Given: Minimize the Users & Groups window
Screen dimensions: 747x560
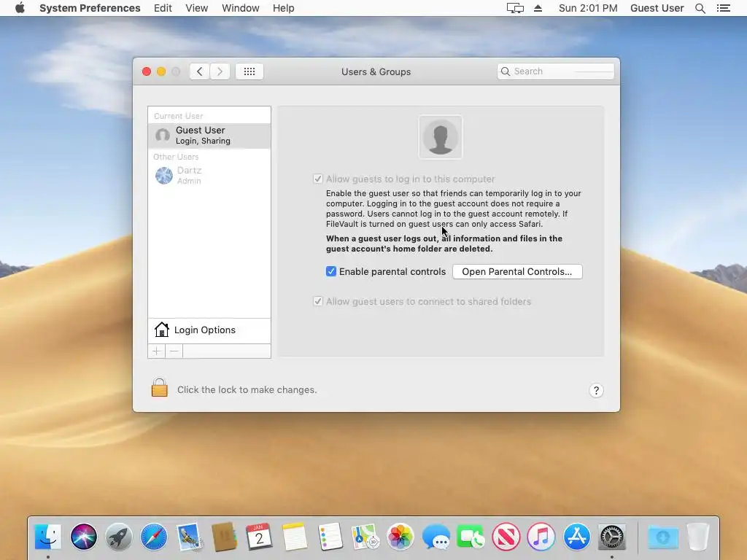Looking at the screenshot, I should click(x=161, y=71).
